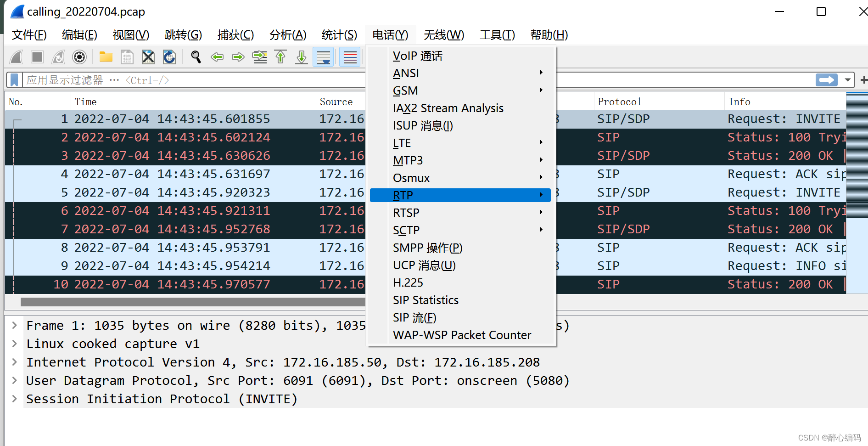
Task: Expand the MTP3 submenu
Action: coord(460,161)
